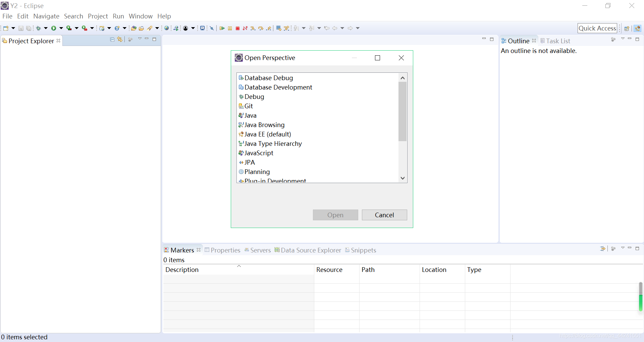
Task: Click the Open Task folder icon
Action: (x=141, y=28)
